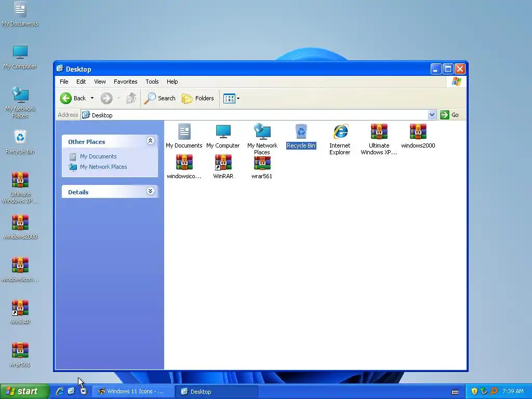Click the keyboard icon in taskbar
Screen dimensions: 532x399
coord(455,392)
